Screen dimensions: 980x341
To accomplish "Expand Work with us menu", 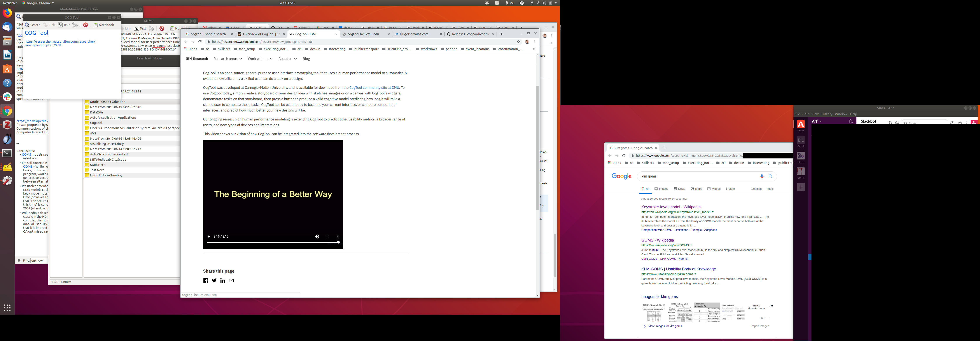I will pyautogui.click(x=260, y=59).
